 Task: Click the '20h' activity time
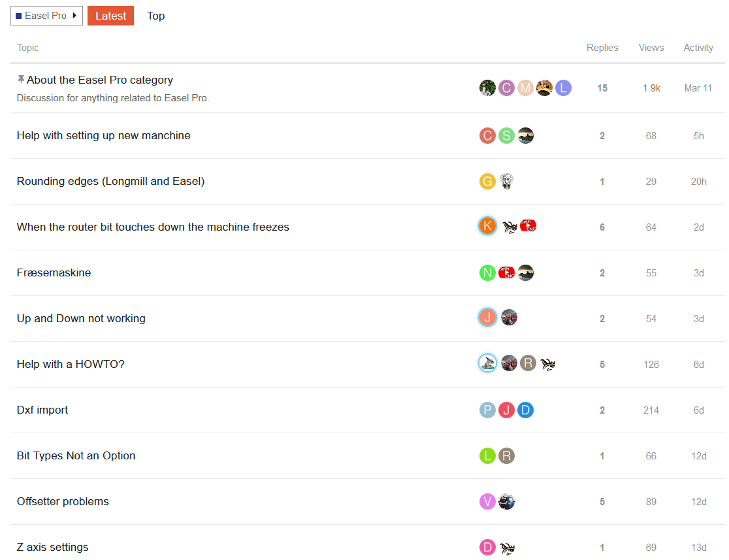click(x=698, y=182)
